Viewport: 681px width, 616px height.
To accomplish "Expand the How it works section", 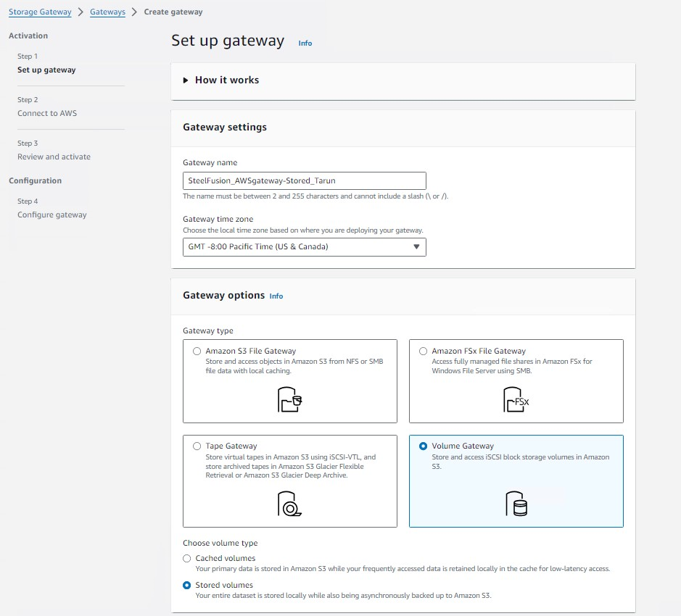I will pyautogui.click(x=221, y=80).
